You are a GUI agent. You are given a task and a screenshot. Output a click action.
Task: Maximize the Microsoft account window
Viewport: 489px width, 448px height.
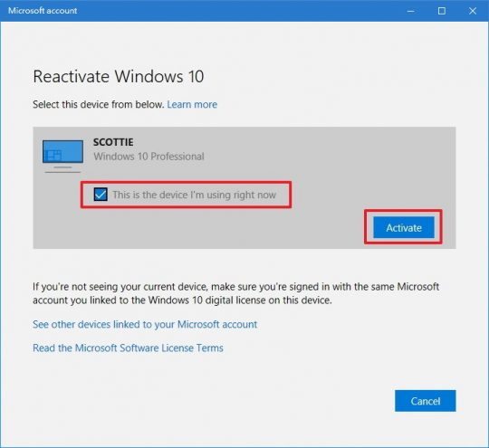pyautogui.click(x=442, y=11)
